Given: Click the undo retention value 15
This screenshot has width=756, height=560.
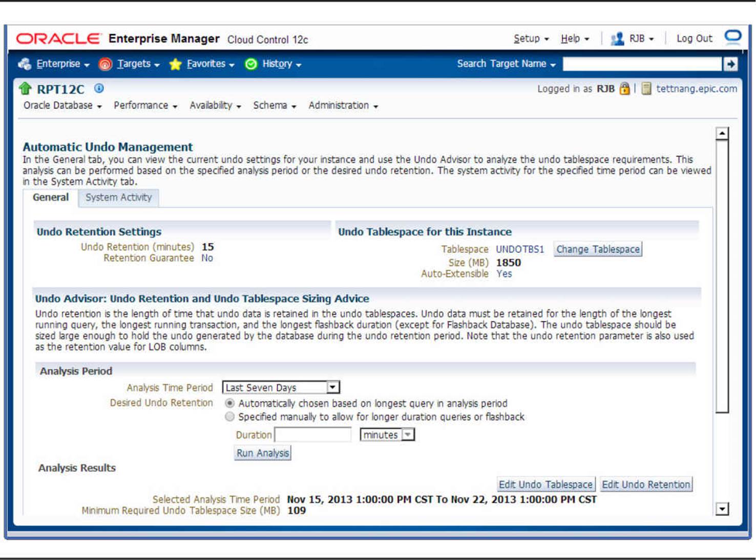Looking at the screenshot, I should pyautogui.click(x=208, y=247).
